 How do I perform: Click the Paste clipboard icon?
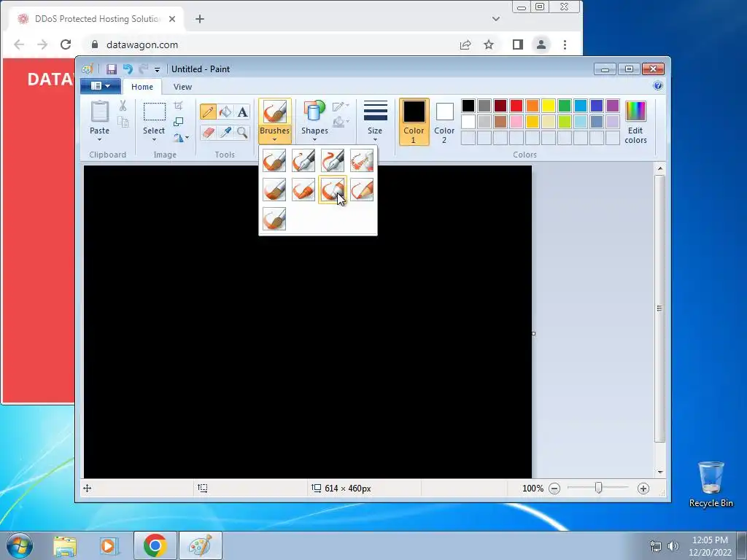[x=99, y=112]
